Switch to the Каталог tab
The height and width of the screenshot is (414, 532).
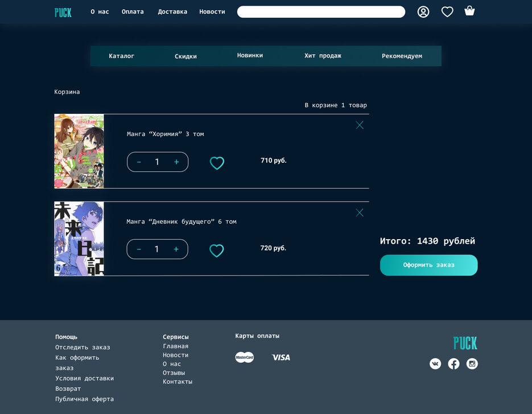point(122,56)
